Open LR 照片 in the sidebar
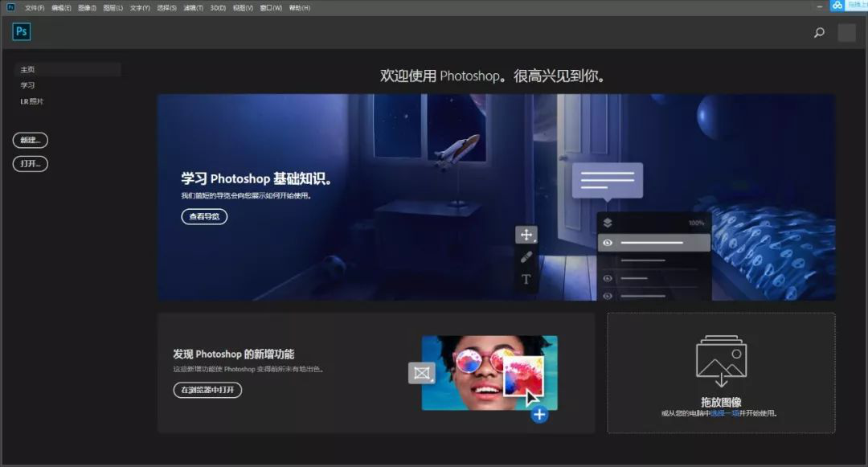 click(x=31, y=101)
